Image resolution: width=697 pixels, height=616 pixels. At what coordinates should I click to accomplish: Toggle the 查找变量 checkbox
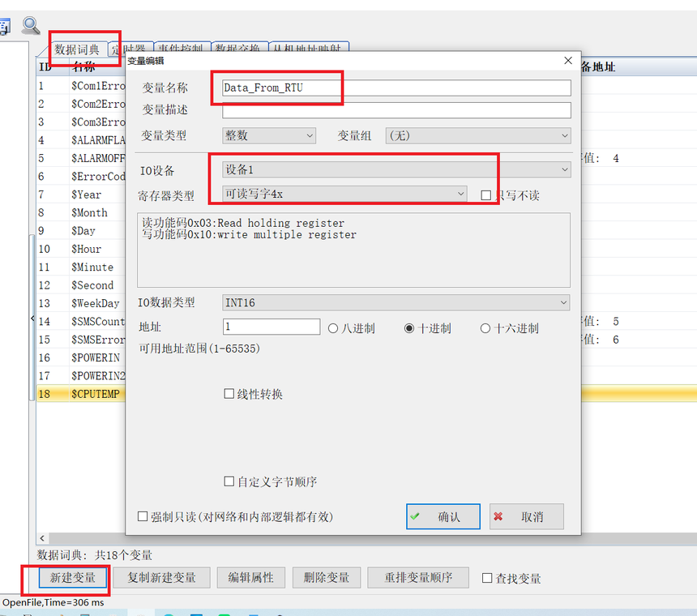click(487, 578)
